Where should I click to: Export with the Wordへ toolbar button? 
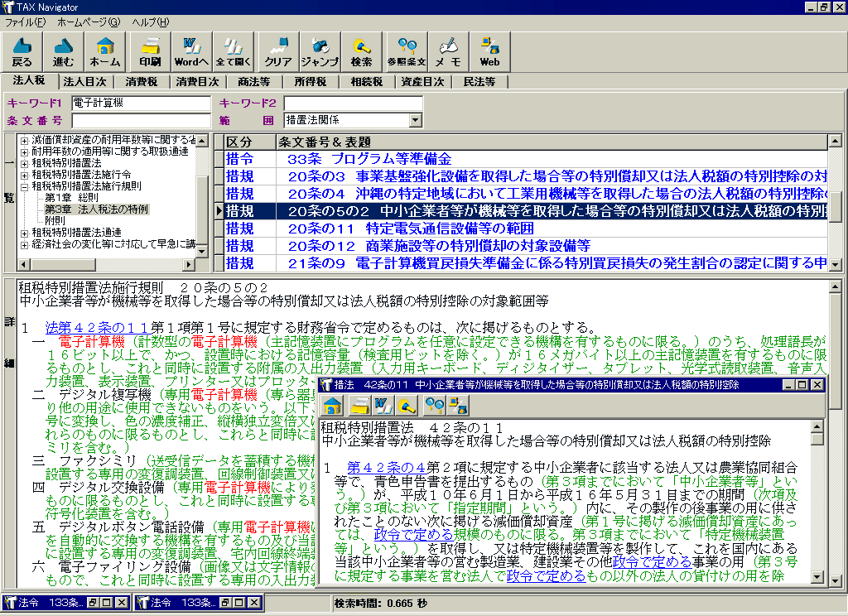click(191, 52)
